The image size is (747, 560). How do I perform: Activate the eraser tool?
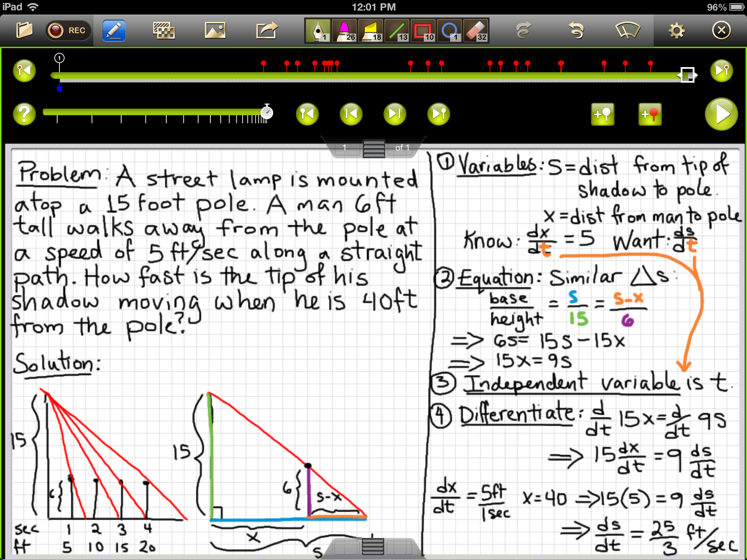(x=476, y=31)
